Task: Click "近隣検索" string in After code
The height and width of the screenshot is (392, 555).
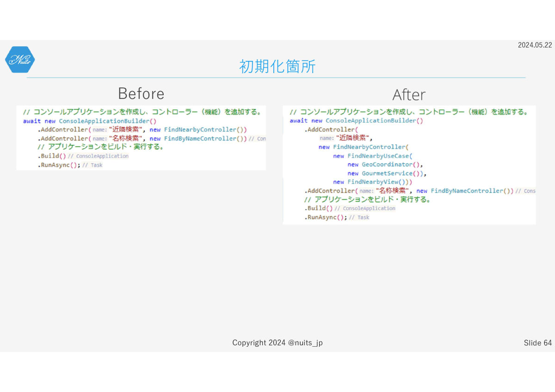Action: (x=354, y=138)
